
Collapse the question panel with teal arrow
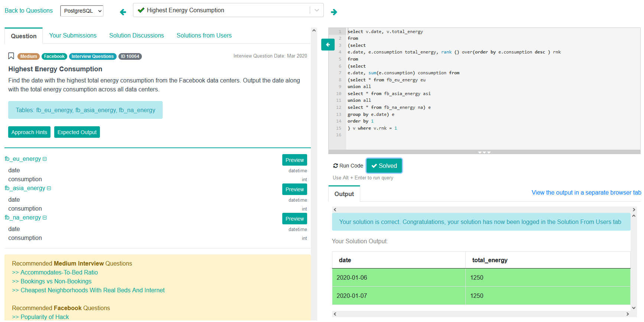(x=328, y=45)
